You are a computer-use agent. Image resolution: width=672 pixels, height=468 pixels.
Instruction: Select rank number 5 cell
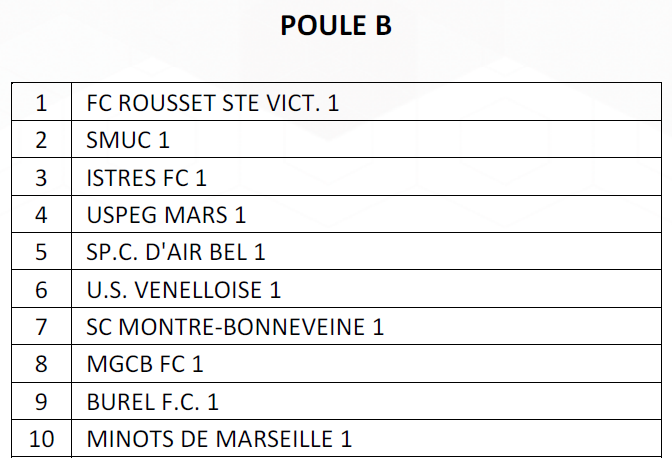coord(42,252)
